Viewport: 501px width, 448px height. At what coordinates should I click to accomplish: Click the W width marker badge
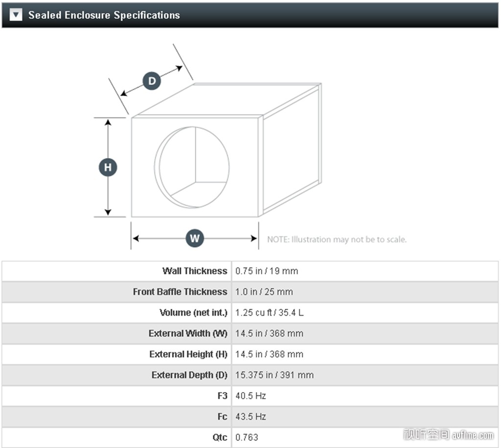[195, 238]
